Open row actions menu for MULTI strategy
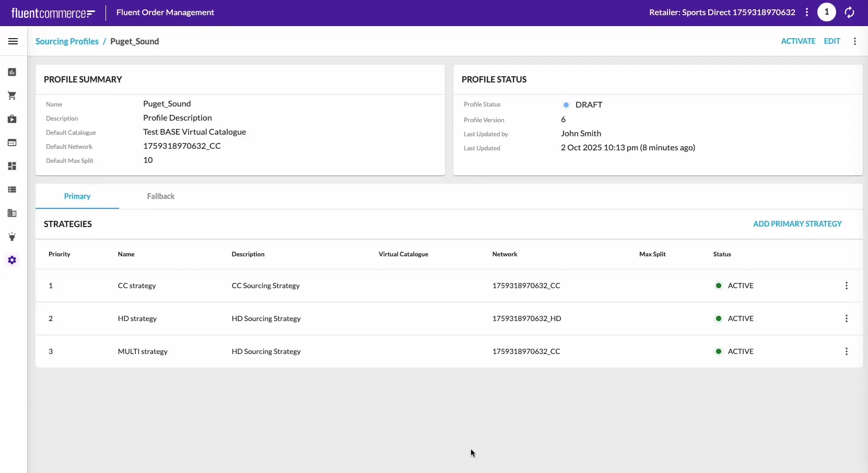Viewport: 868px width, 473px height. coord(847,351)
